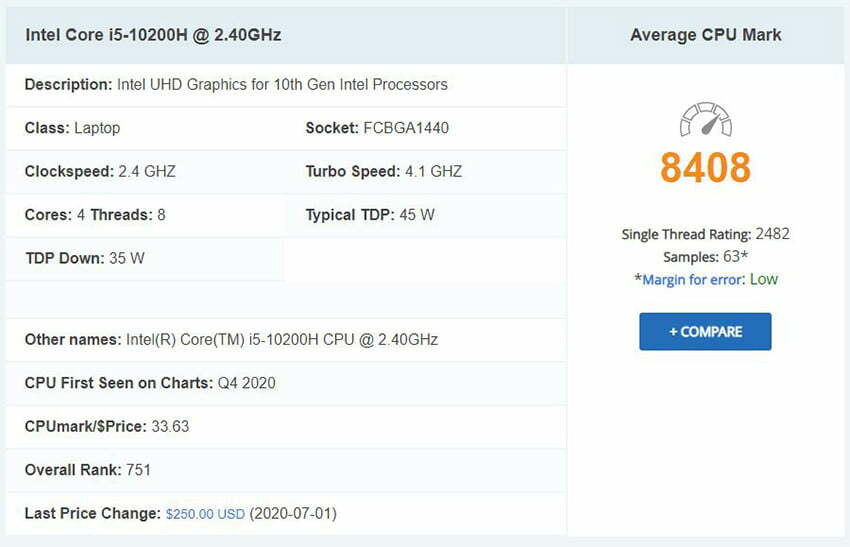The image size is (850, 547).
Task: Select the TDP Down: 35 W entry
Action: click(x=85, y=258)
